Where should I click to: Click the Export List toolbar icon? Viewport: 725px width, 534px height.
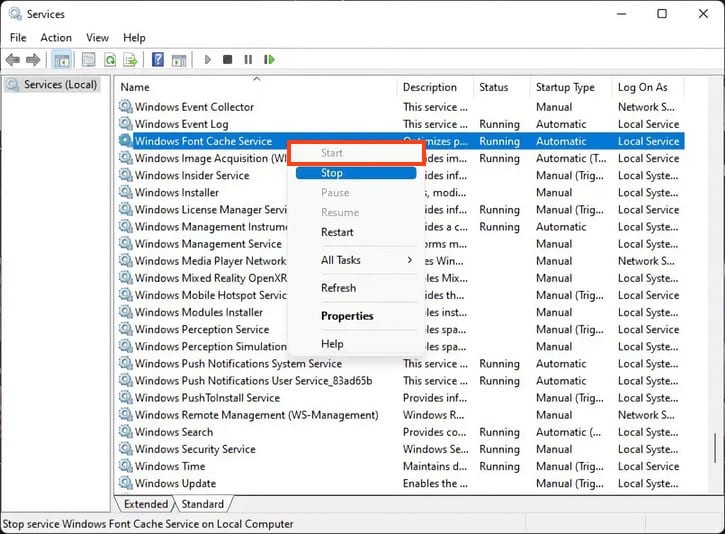(130, 60)
